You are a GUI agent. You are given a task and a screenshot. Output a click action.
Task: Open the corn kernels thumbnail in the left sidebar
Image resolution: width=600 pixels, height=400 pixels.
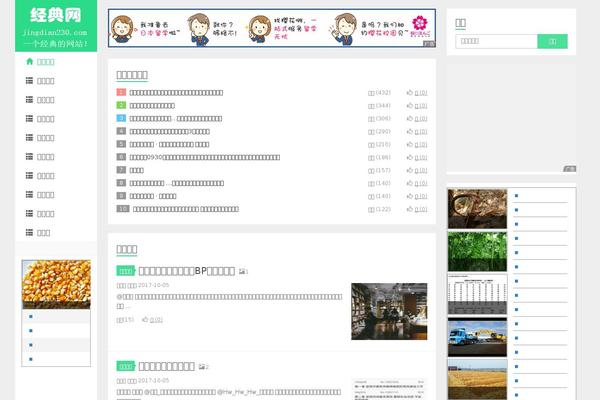click(x=56, y=284)
